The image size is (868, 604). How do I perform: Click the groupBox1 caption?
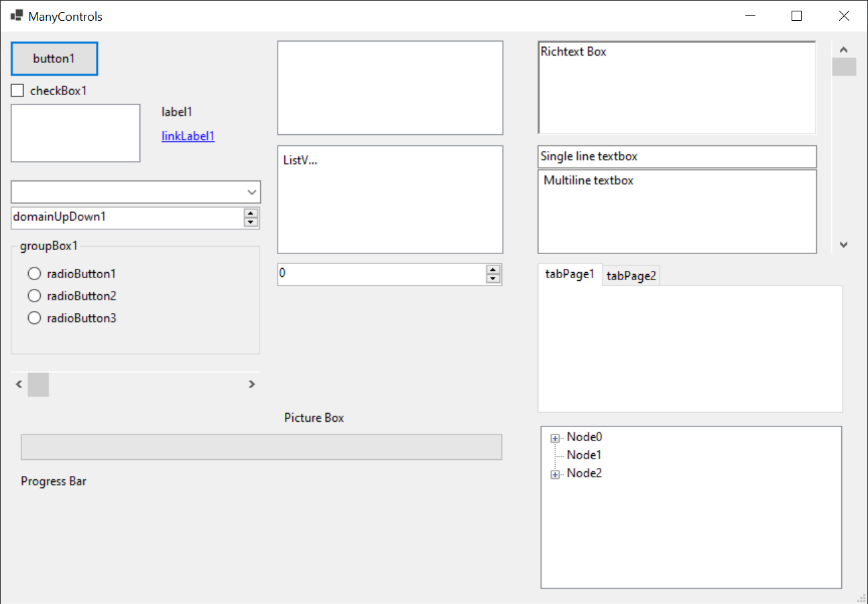coord(49,246)
